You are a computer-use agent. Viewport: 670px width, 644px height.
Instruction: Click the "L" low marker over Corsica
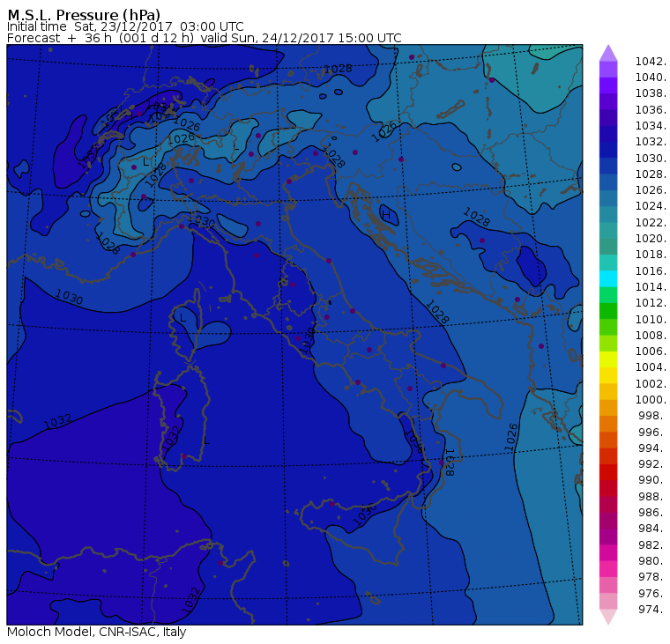pos(182,318)
